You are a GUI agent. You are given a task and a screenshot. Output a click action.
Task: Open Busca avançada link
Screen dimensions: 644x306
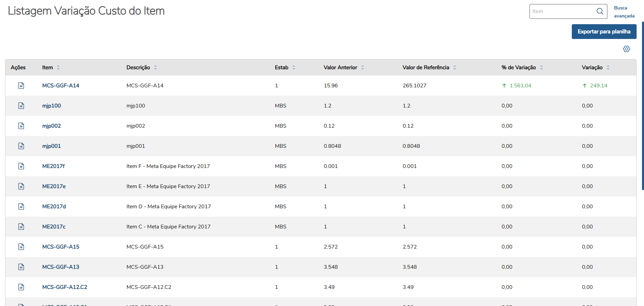(x=624, y=12)
